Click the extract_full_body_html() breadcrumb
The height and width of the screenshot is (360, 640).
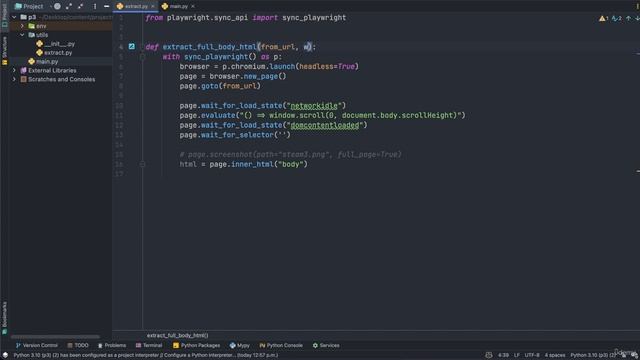tap(177, 336)
